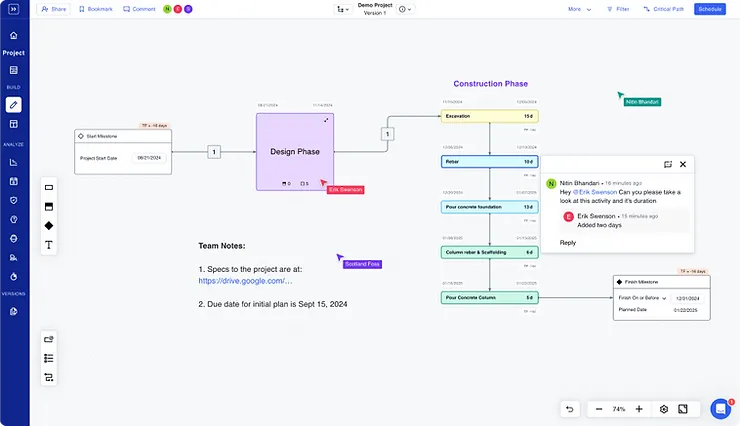Select the rectangle activity shape tool

click(x=49, y=187)
